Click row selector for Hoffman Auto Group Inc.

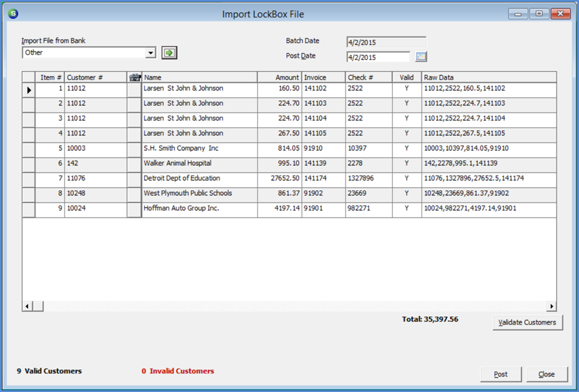[x=29, y=210]
